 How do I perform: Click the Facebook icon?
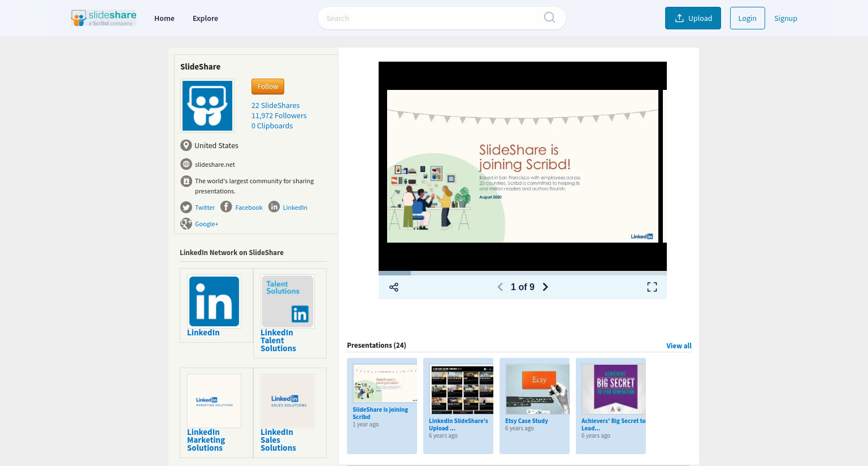226,207
